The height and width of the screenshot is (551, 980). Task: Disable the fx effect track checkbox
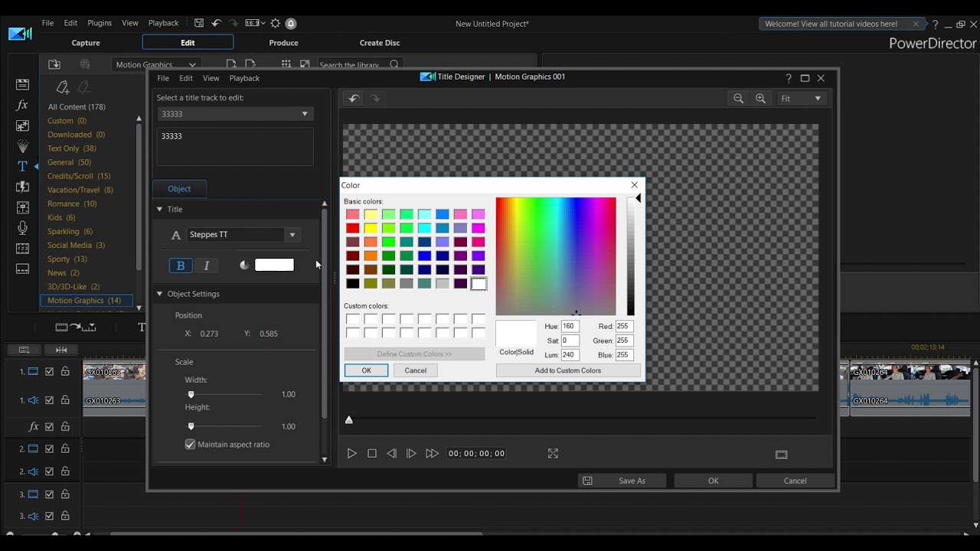tap(50, 427)
